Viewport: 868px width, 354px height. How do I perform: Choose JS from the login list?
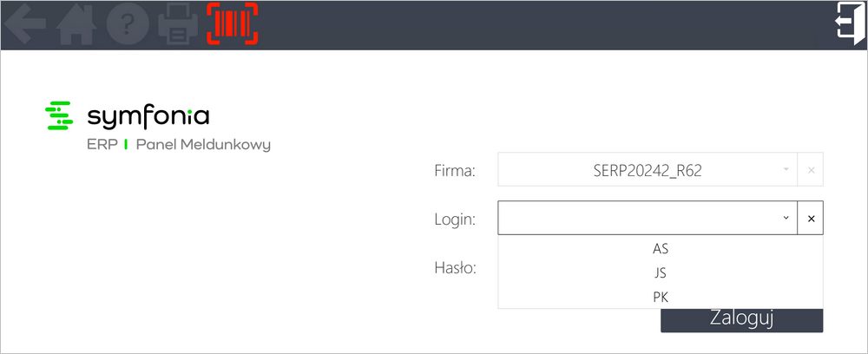pos(661,273)
